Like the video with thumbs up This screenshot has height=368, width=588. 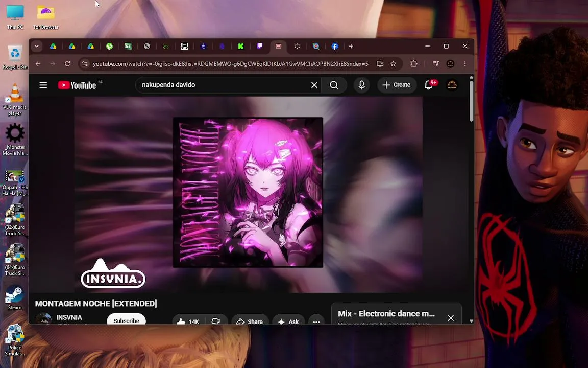(187, 321)
